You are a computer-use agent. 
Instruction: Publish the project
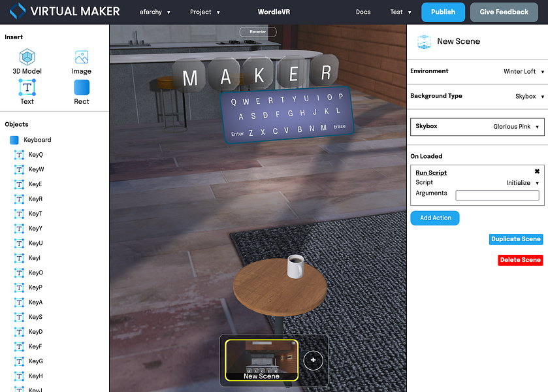443,12
